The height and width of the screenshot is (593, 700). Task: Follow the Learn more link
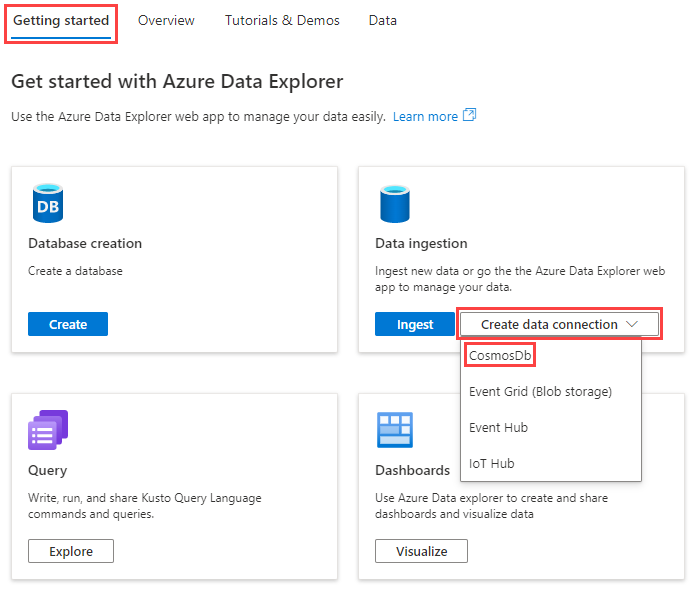(425, 117)
